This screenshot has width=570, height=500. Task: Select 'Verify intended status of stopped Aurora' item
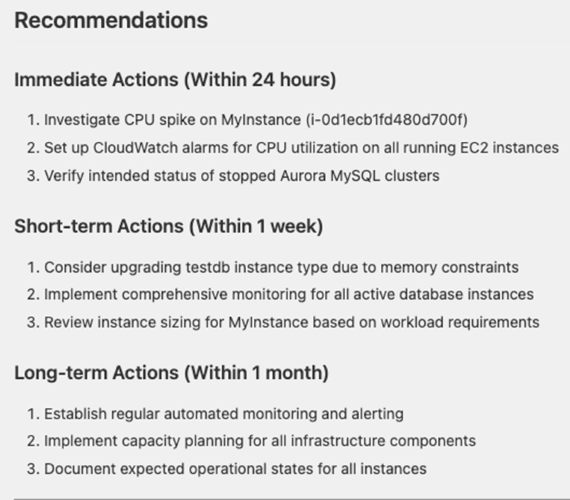233,176
